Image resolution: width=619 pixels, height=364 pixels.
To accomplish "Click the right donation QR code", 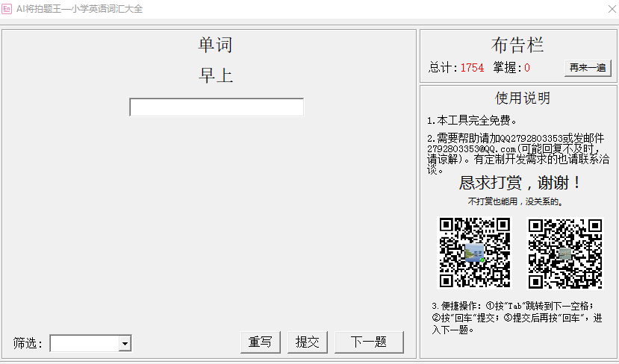I will tap(565, 254).
